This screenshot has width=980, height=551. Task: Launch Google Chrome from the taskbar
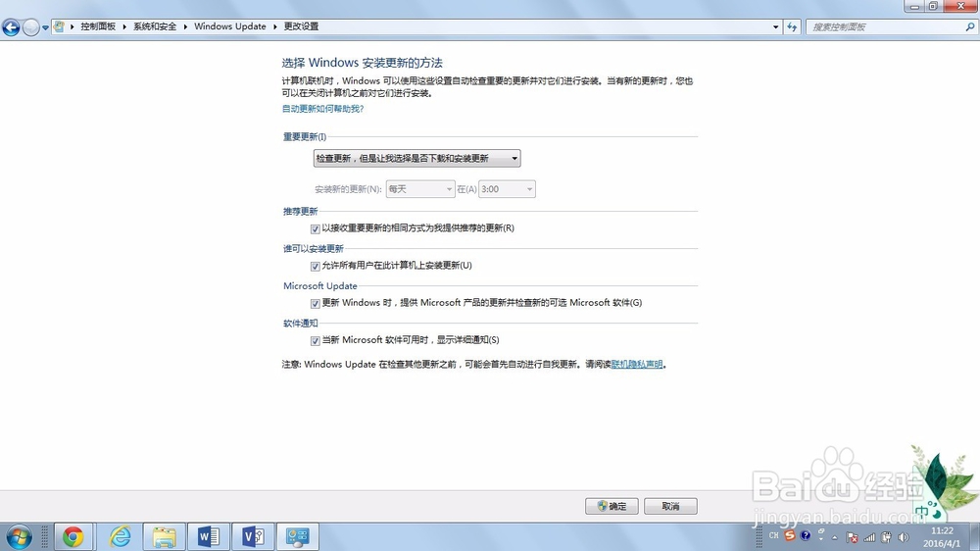pyautogui.click(x=73, y=536)
